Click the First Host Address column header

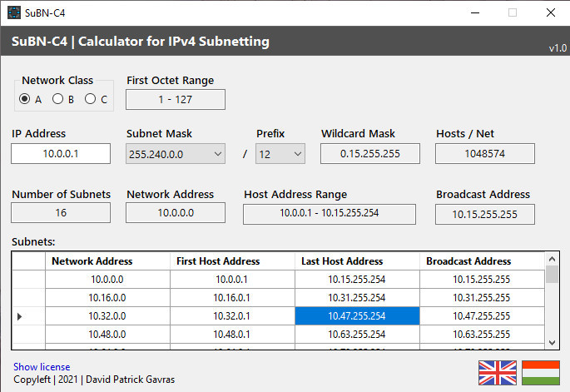(x=232, y=261)
